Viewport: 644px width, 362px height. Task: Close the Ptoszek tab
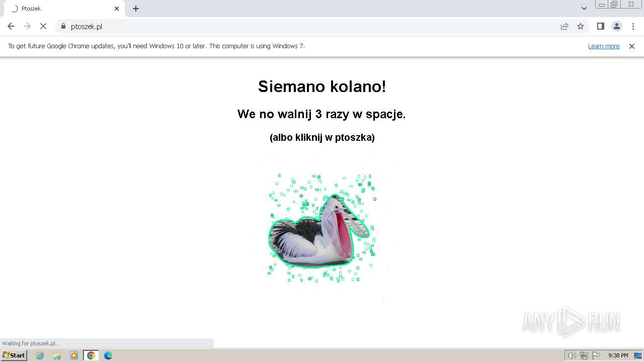(x=117, y=9)
